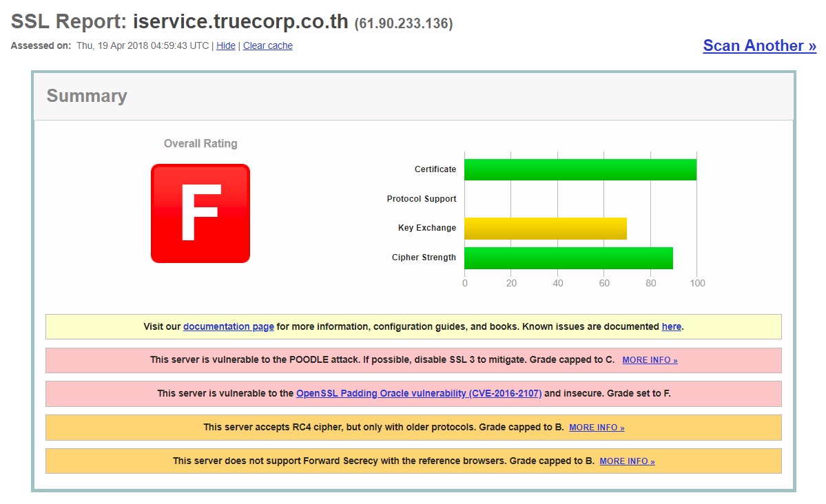This screenshot has width=826, height=504.
Task: Click the 100 axis value on chart
Action: pyautogui.click(x=697, y=284)
